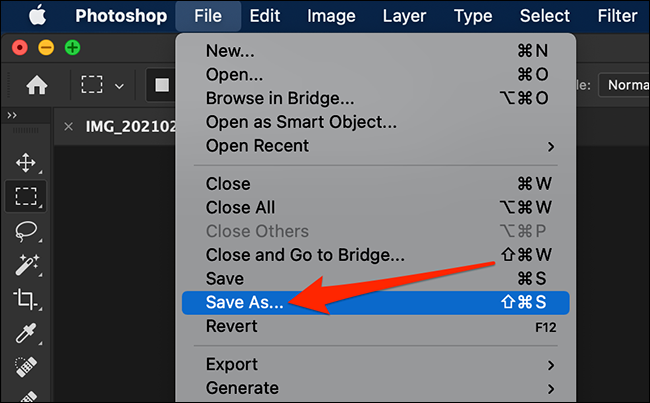Select the Eyedropper tool

pos(27,332)
